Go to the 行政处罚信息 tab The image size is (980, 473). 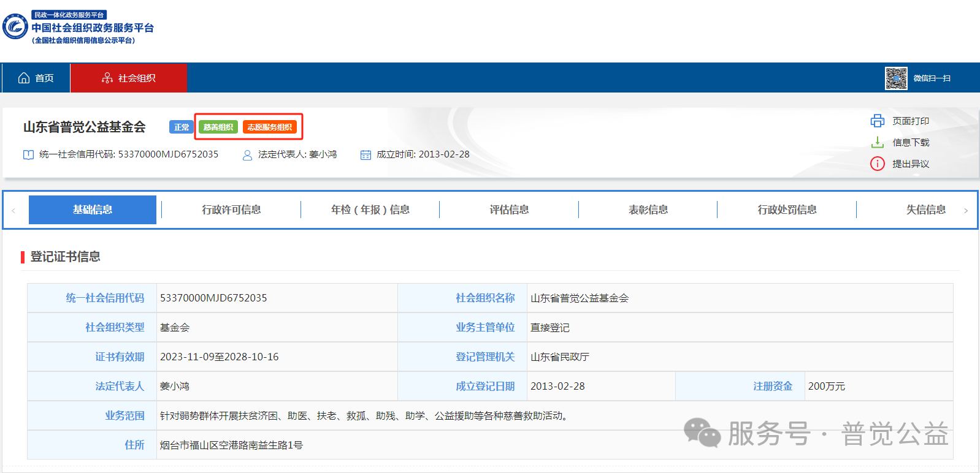point(787,210)
